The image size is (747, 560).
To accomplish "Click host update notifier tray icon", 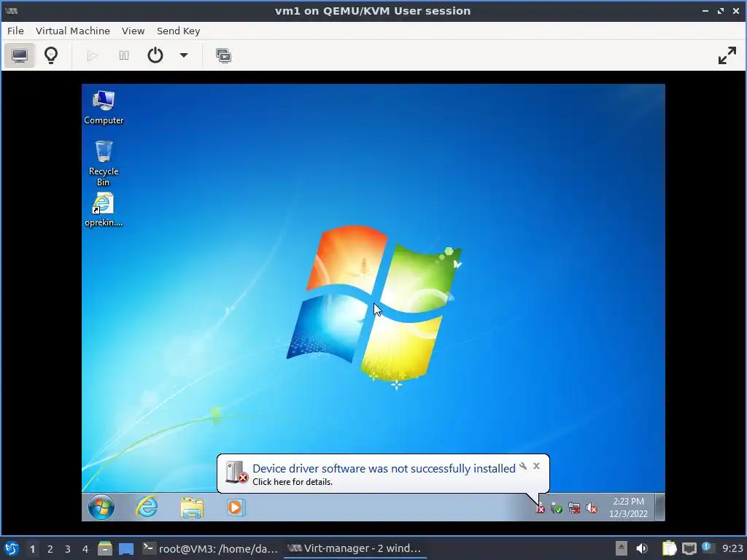I will pyautogui.click(x=708, y=548).
